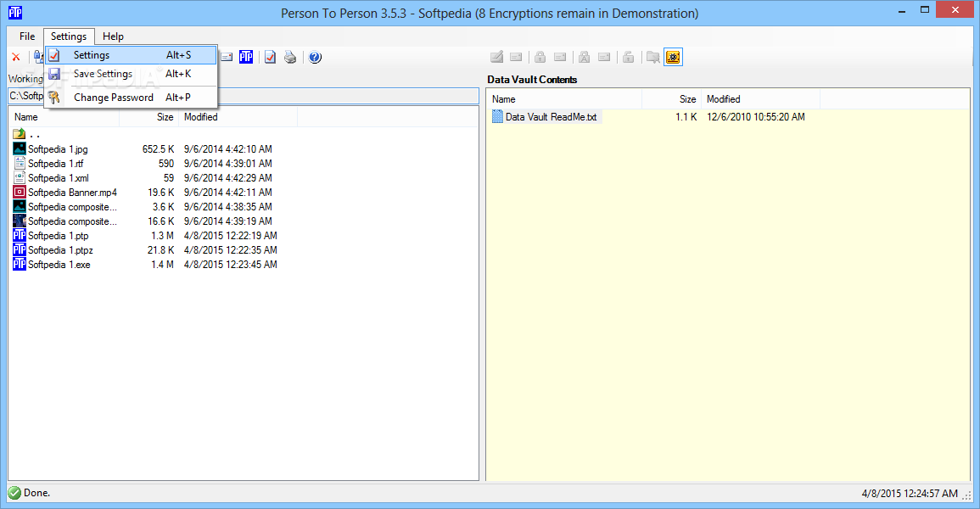980x509 pixels.
Task: Click the 652.5 K size value
Action: click(158, 148)
